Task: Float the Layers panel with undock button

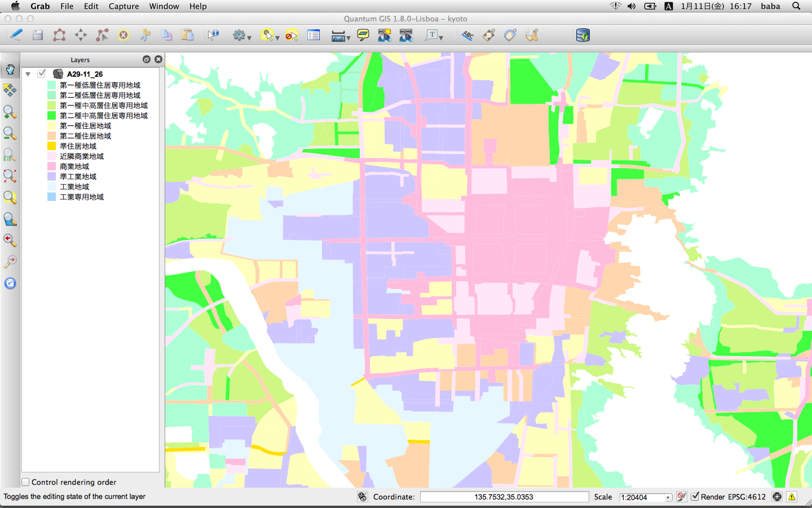Action: pos(146,60)
